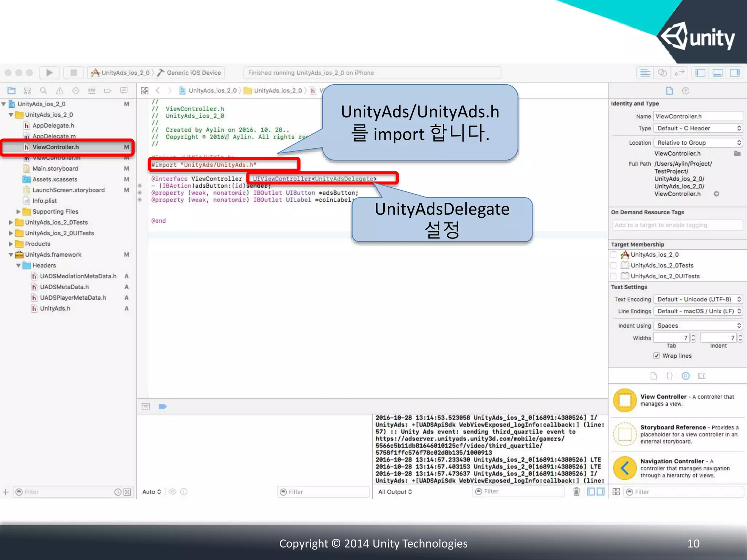Show the File inspector tab
This screenshot has height=560, width=747.
(670, 91)
